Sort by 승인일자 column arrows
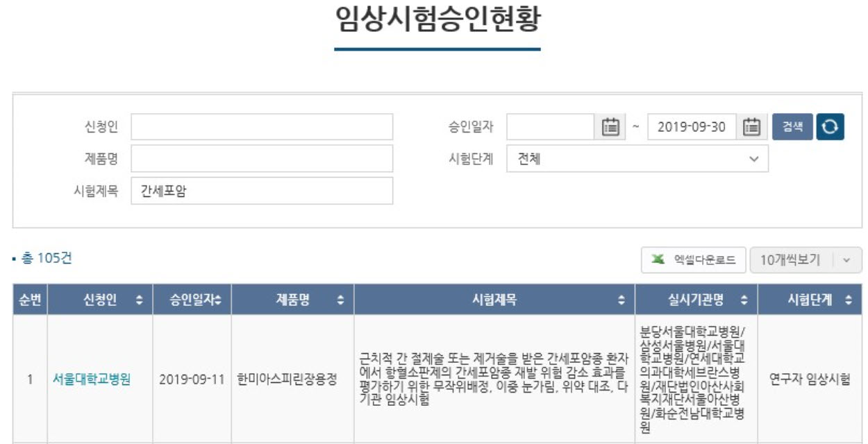868x444 pixels. [x=219, y=300]
